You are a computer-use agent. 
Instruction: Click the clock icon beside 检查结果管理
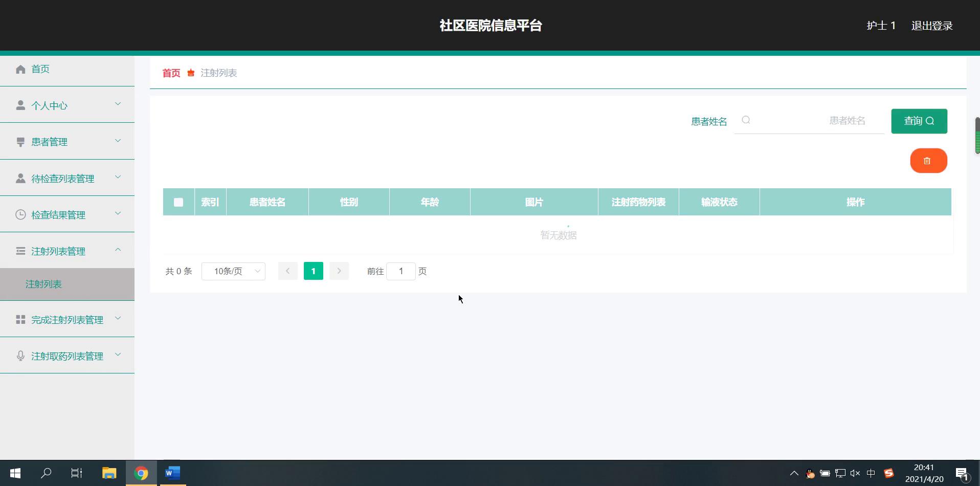(x=20, y=215)
